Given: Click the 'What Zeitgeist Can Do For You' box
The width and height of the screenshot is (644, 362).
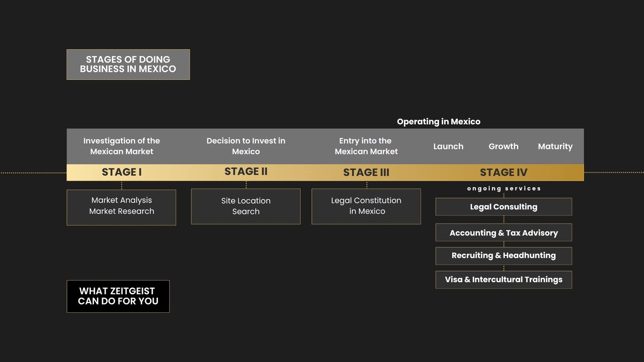Looking at the screenshot, I should point(118,296).
